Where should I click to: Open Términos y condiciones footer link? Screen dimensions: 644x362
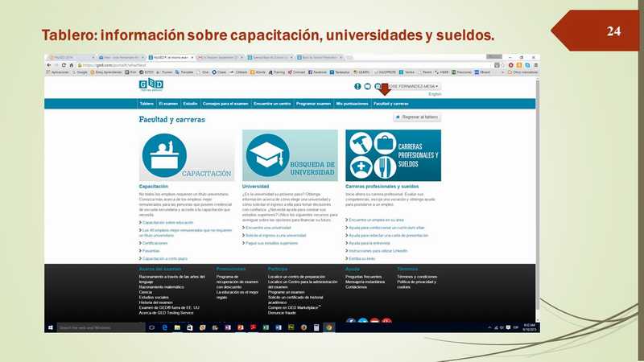point(417,277)
